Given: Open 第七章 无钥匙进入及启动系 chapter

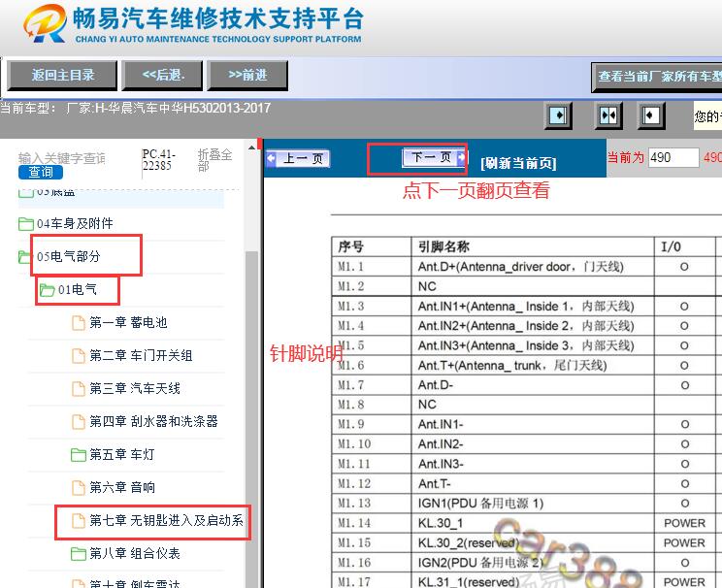Looking at the screenshot, I should 166,520.
